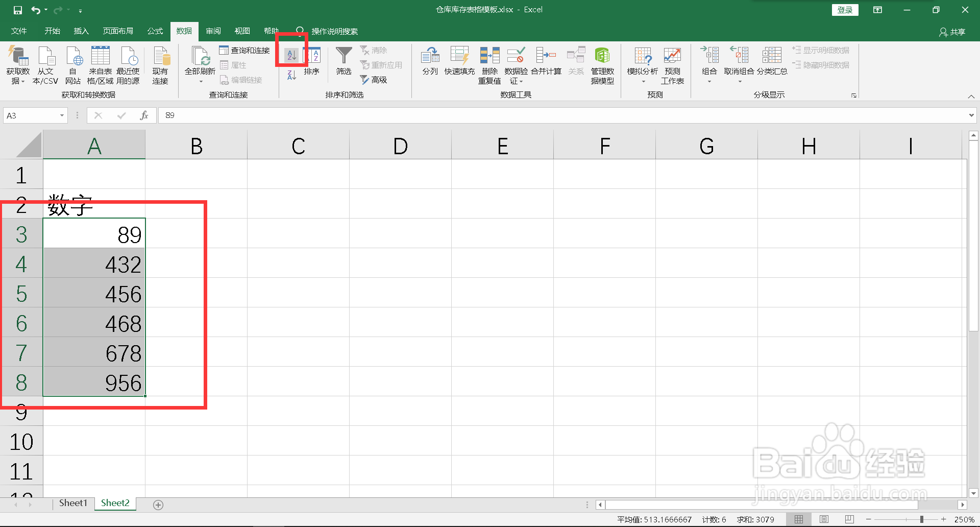Viewport: 980px width, 527px height.
Task: Click the formula bar input field
Action: point(562,116)
